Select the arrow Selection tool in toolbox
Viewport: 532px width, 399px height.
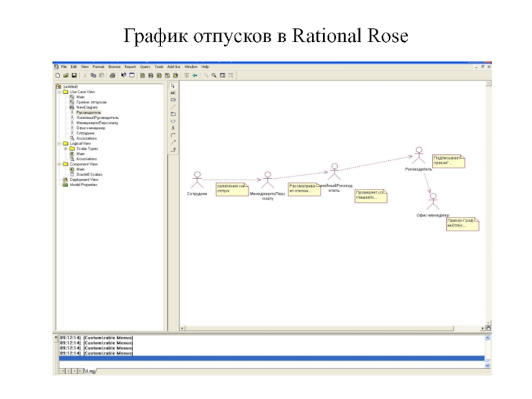[x=174, y=86]
